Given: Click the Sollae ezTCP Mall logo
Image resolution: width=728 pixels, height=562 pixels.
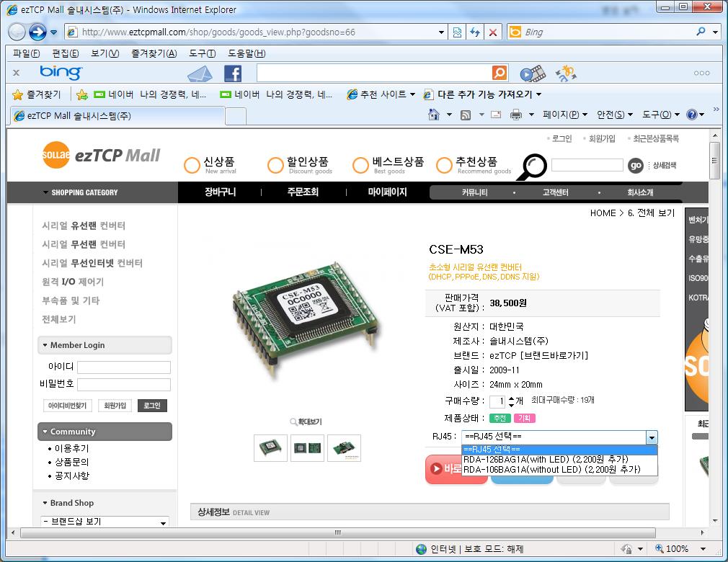Looking at the screenshot, I should pos(101,155).
